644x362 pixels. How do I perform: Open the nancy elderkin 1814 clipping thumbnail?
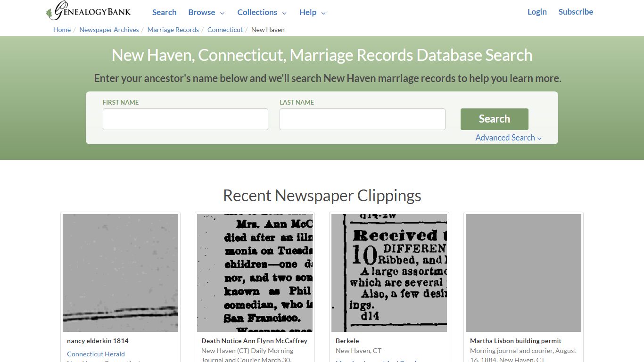pos(120,273)
